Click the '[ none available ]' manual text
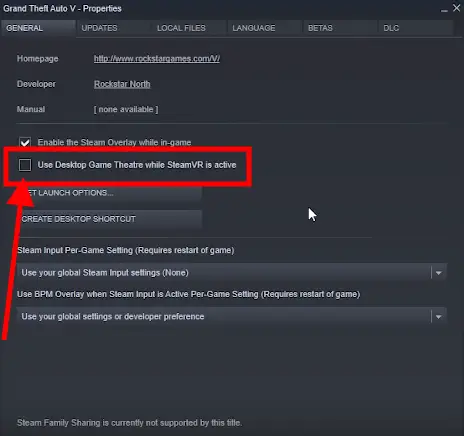Viewport: 464px width, 436px height. coord(126,109)
